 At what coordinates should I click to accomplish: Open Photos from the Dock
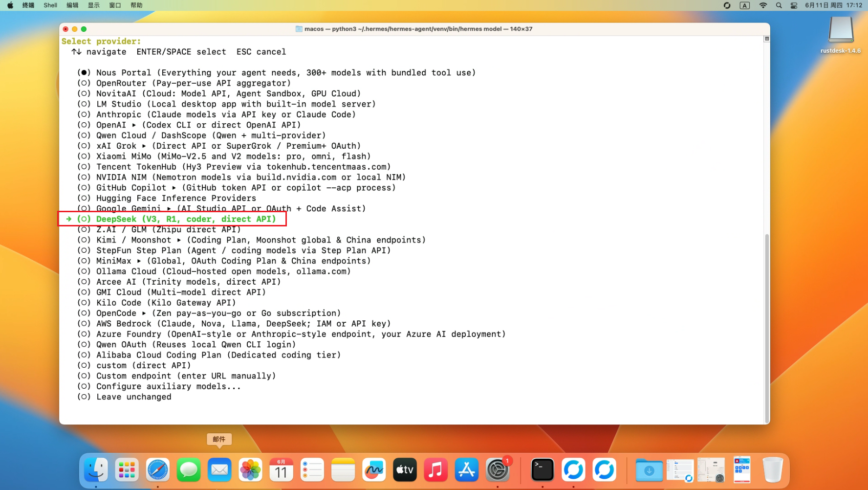tap(250, 470)
